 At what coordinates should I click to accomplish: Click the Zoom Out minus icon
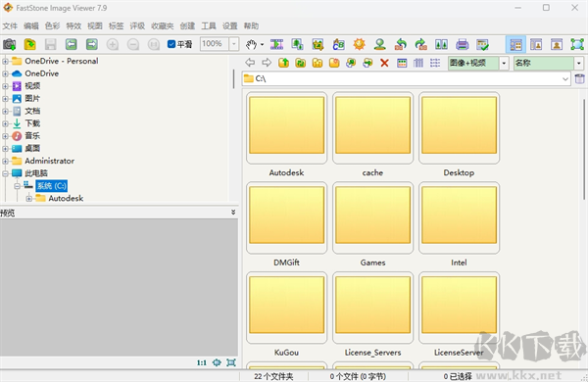point(133,44)
